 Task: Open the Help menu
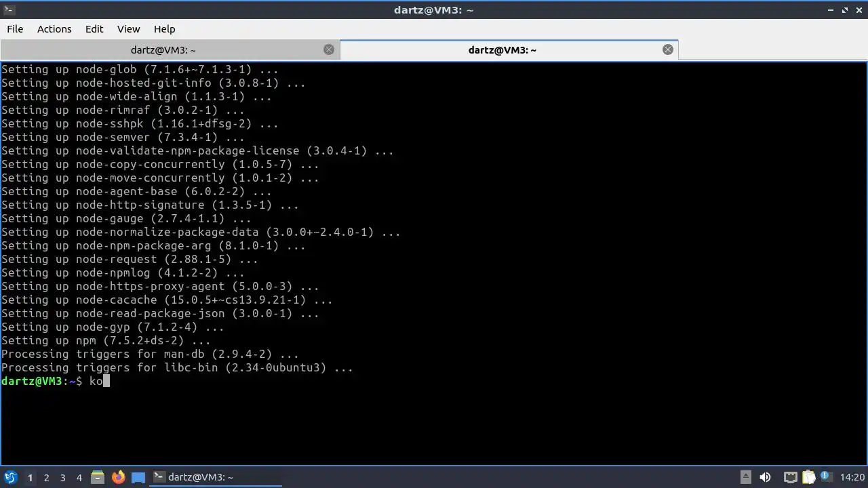click(164, 29)
